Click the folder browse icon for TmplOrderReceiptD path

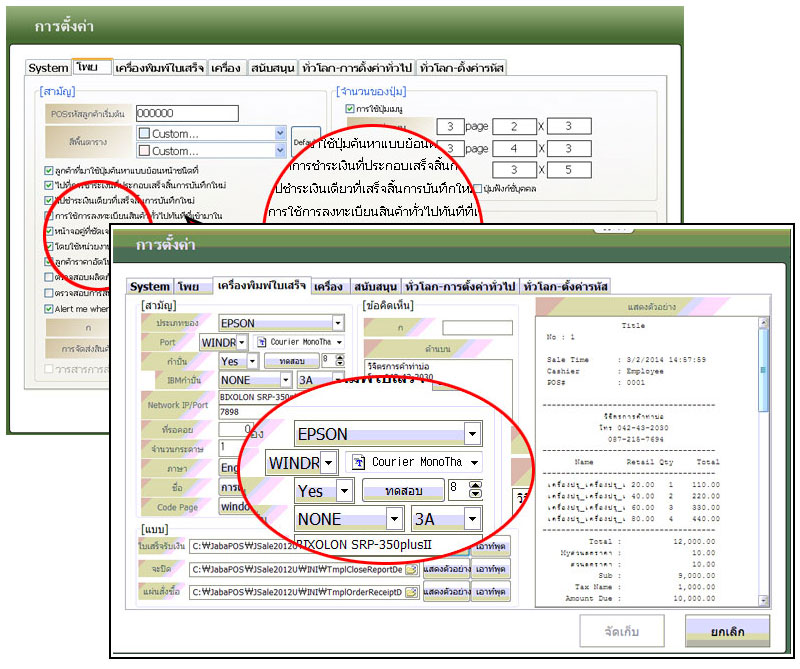(412, 592)
